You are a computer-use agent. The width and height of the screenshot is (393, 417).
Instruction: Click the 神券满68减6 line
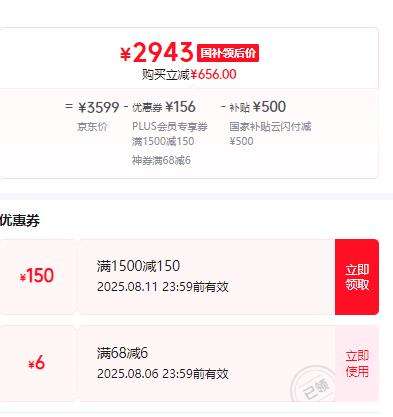(x=161, y=160)
